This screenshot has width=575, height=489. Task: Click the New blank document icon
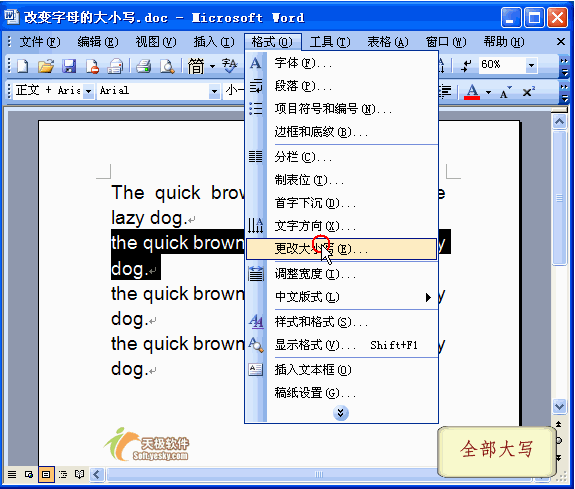pos(23,66)
